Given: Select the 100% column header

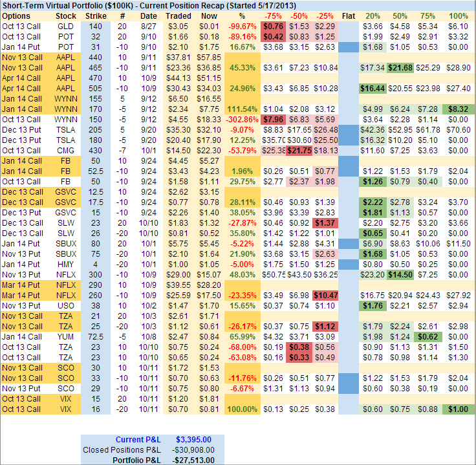Looking at the screenshot, I should coord(458,15).
